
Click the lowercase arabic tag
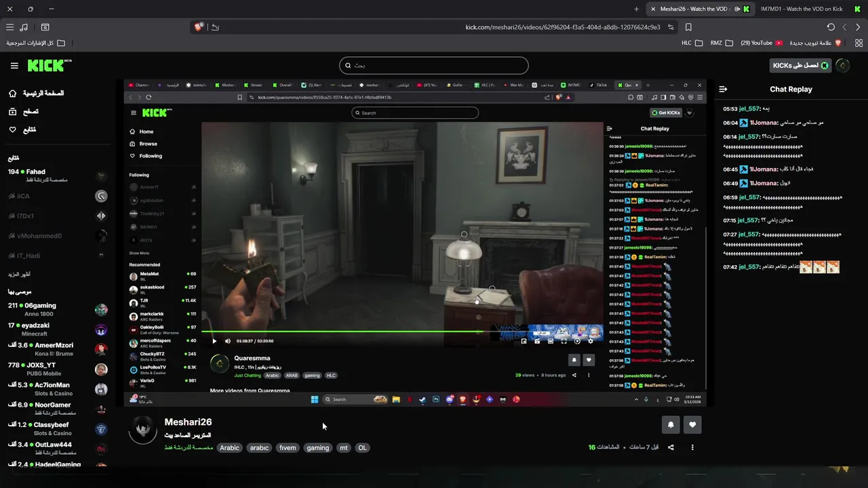point(259,447)
